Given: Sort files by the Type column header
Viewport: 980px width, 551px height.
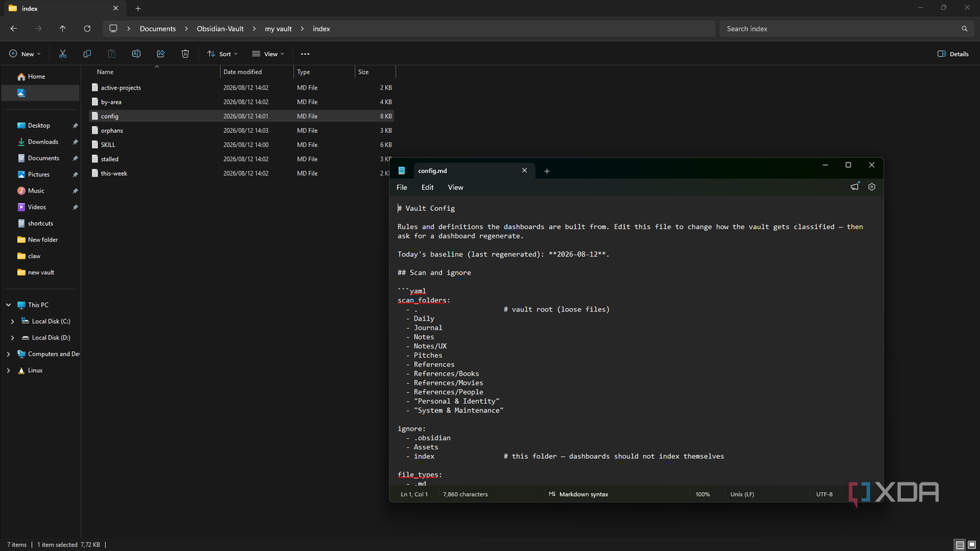Looking at the screenshot, I should pos(324,72).
